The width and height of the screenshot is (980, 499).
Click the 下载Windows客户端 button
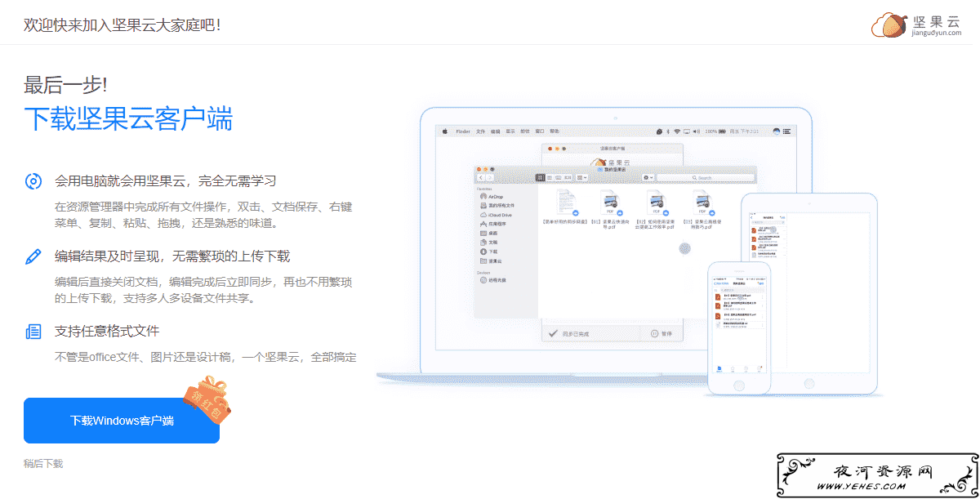(122, 421)
